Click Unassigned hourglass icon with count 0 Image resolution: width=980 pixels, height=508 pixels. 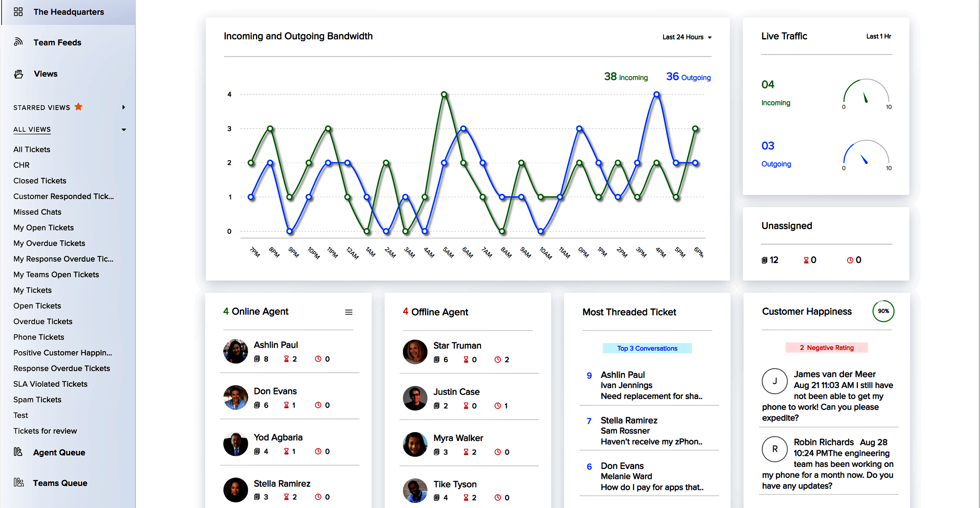coord(806,260)
